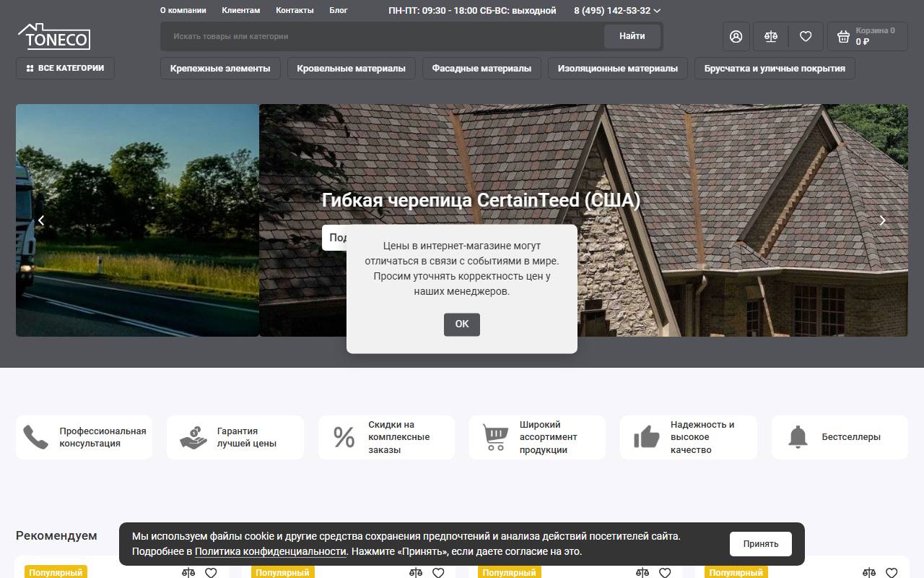Click the Найти search button

[632, 36]
